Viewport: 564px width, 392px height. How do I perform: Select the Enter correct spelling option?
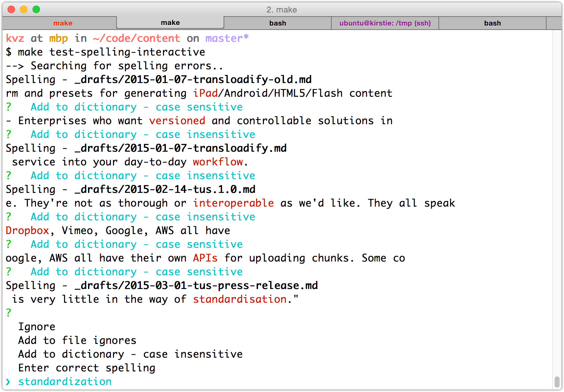pos(87,368)
